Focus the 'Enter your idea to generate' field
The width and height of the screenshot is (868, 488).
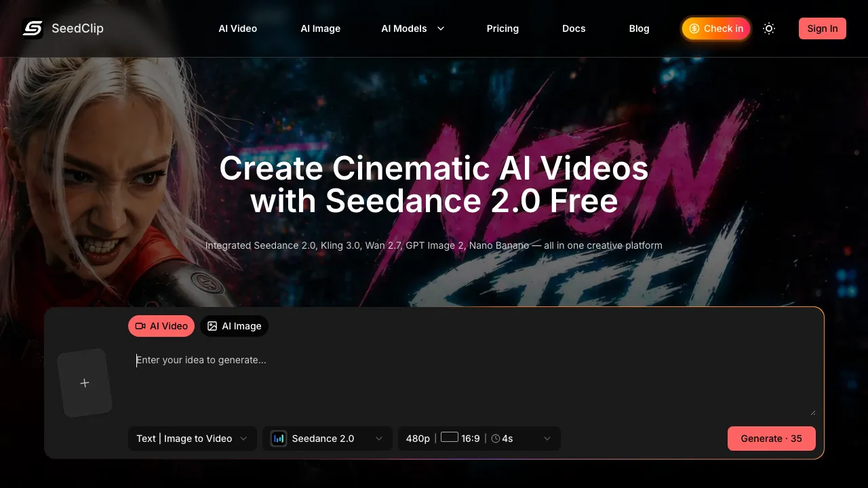[x=472, y=382]
